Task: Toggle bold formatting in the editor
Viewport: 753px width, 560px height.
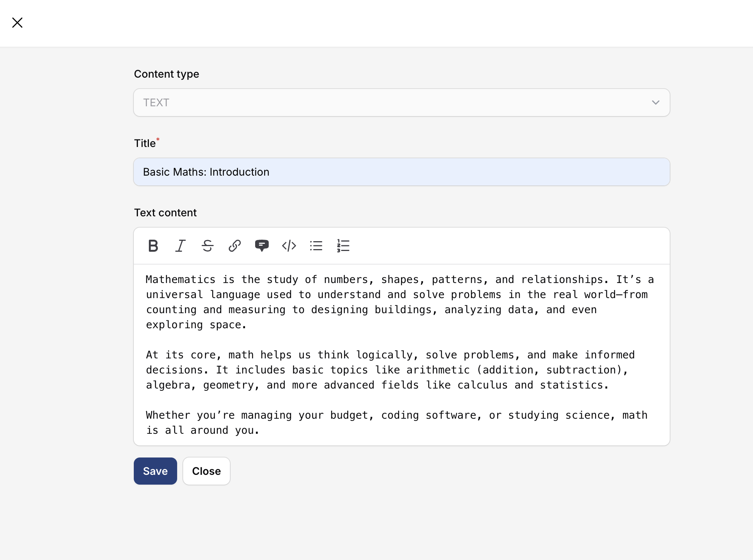Action: [x=153, y=246]
